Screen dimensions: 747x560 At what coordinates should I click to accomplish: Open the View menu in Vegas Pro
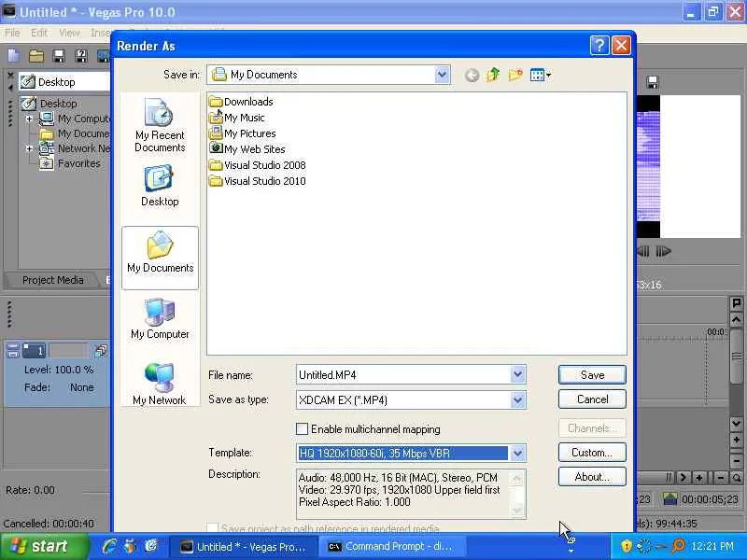pyautogui.click(x=69, y=33)
